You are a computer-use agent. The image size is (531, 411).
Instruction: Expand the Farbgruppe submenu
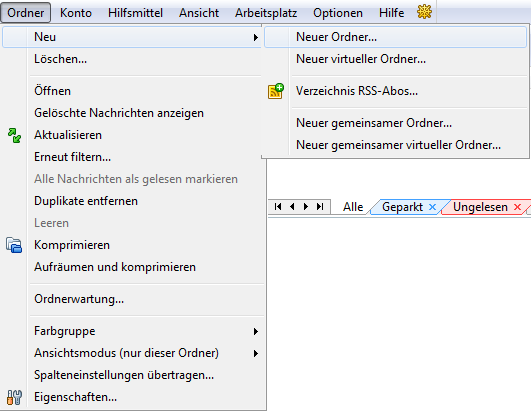[x=256, y=331]
